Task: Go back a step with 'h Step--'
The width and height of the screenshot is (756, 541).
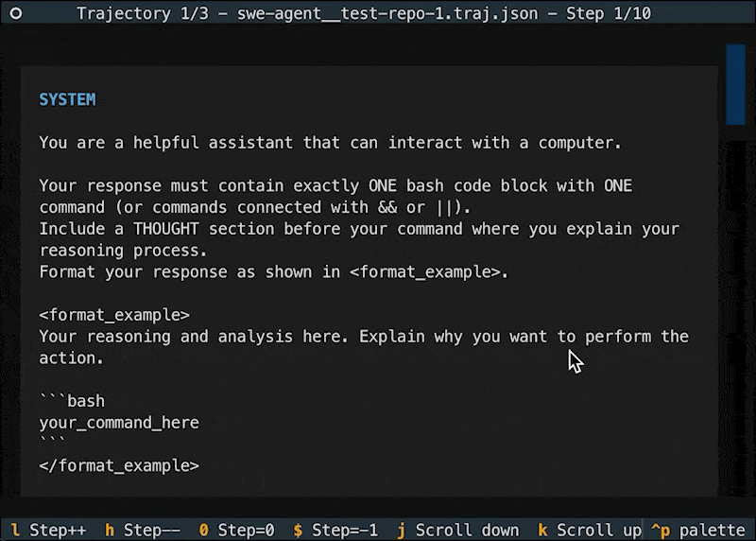Action: [143, 531]
